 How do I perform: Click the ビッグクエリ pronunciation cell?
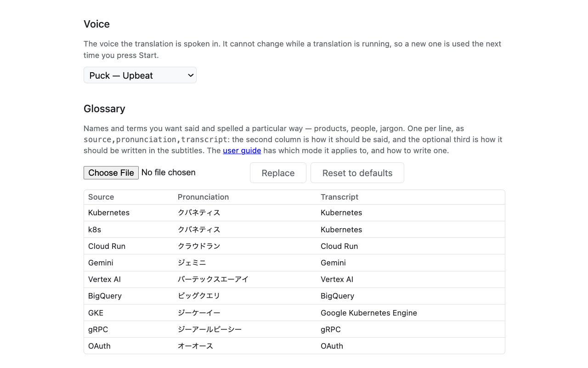(245, 296)
